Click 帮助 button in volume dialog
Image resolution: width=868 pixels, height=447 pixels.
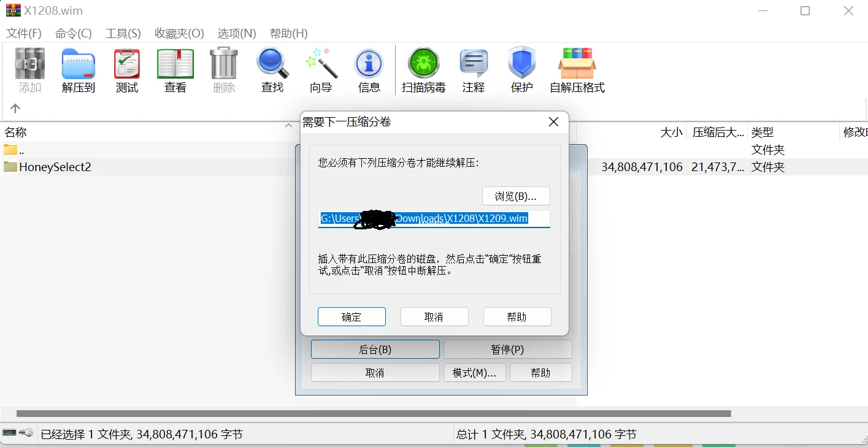pos(517,317)
